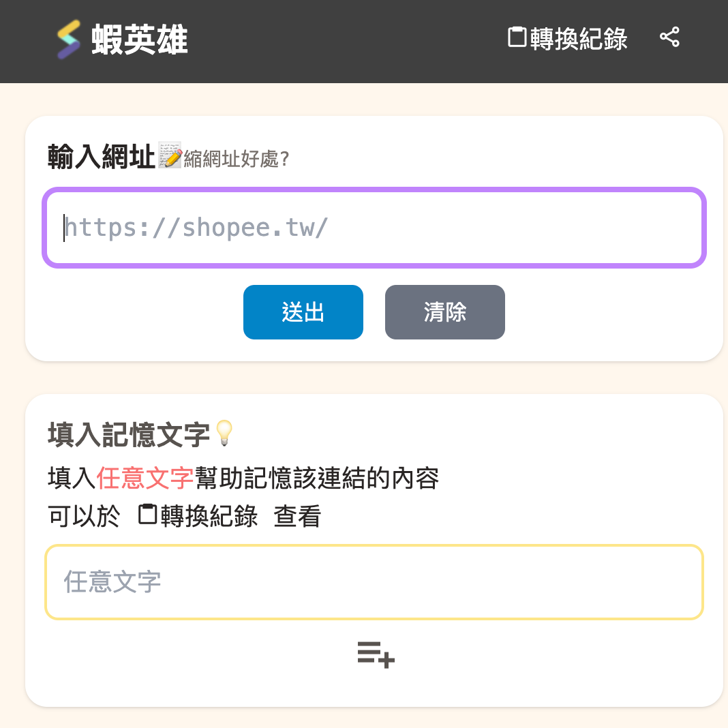Screen dimensions: 728x728
Task: Focus the 任意文字 memory text input
Action: click(374, 582)
